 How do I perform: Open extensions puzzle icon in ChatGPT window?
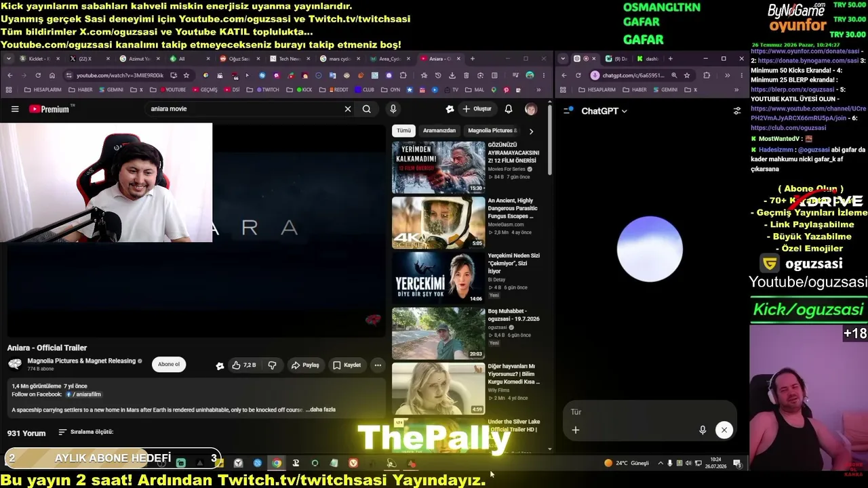[707, 75]
